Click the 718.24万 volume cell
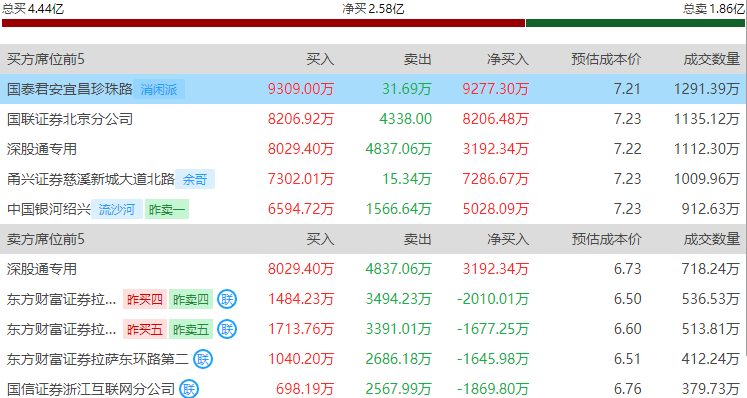The height and width of the screenshot is (398, 747). (x=710, y=269)
